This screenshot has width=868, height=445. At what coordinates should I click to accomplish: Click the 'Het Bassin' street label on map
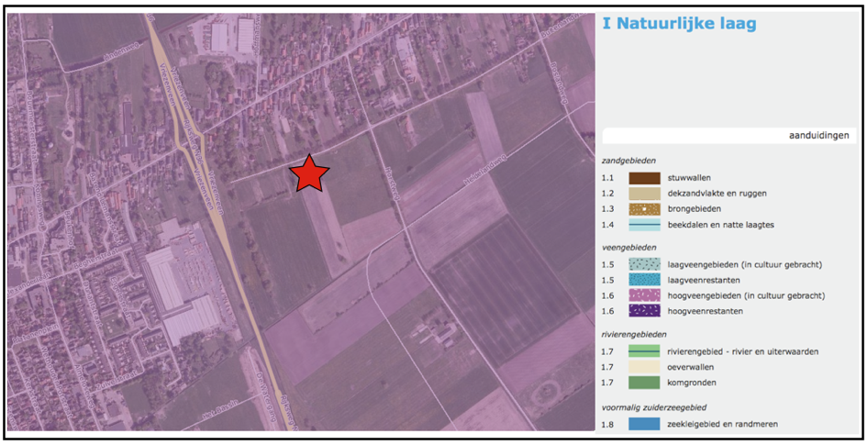(x=221, y=408)
